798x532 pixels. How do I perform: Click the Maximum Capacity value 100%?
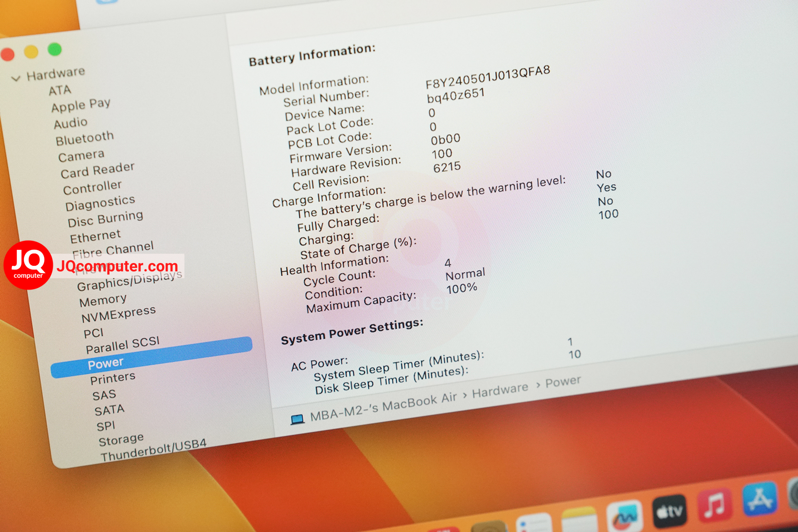click(x=462, y=288)
